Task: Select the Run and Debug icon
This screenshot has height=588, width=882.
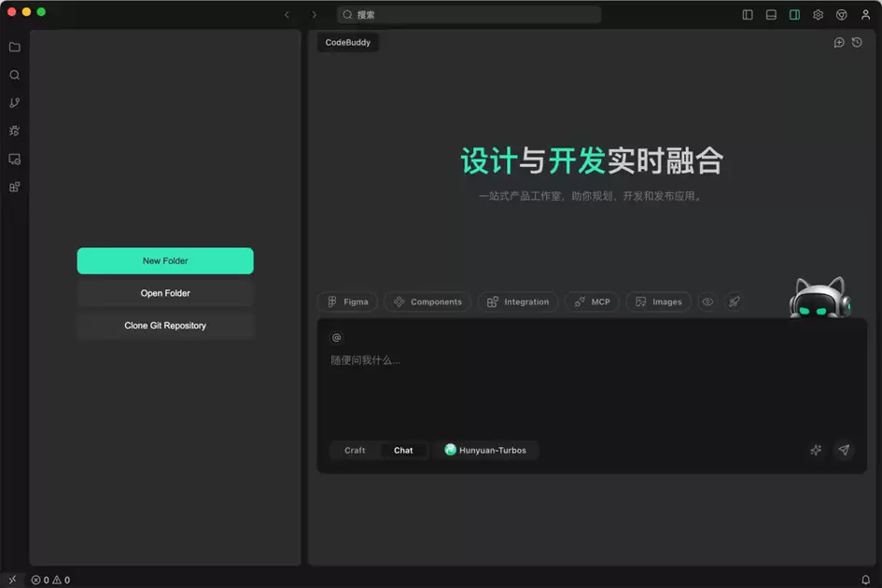Action: [x=14, y=131]
